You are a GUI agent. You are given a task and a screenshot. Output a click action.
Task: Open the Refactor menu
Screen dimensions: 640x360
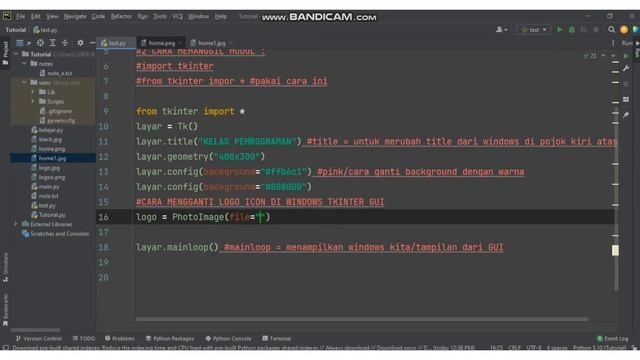coord(121,16)
